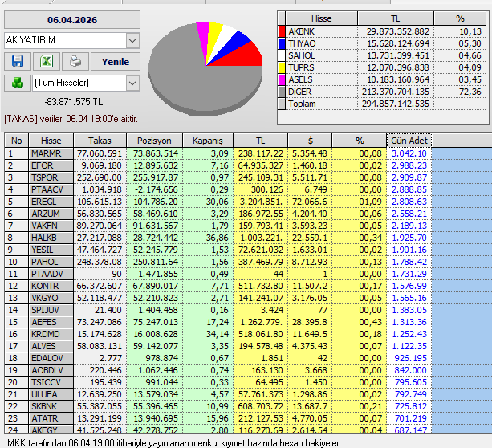
Task: Select the PTAACV stock cell
Action: click(x=51, y=189)
